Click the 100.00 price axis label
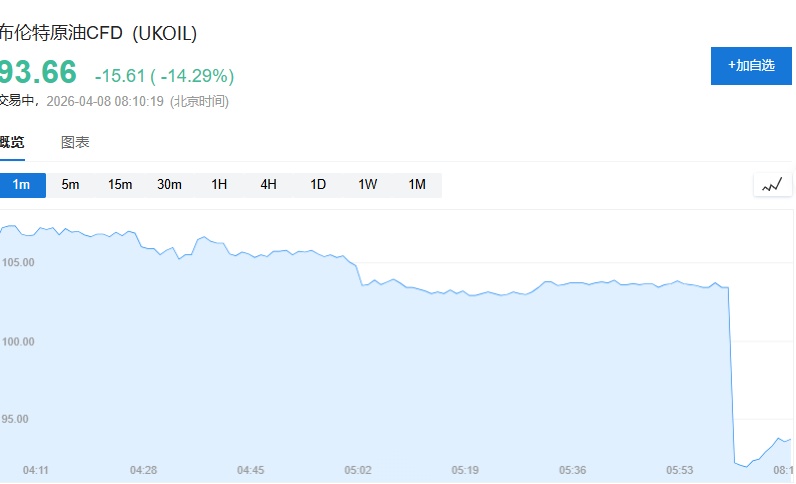The height and width of the screenshot is (484, 796). (17, 341)
